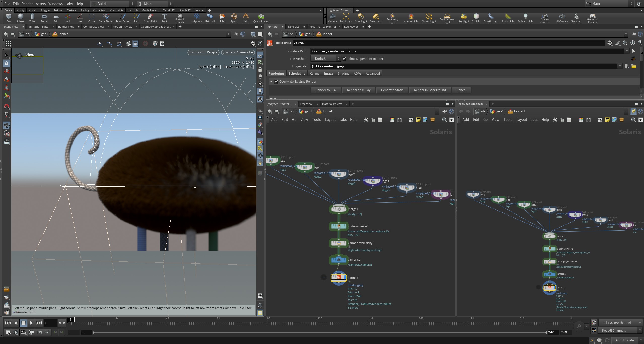The height and width of the screenshot is (344, 644).
Task: Click the Render in Background button
Action: click(x=430, y=90)
